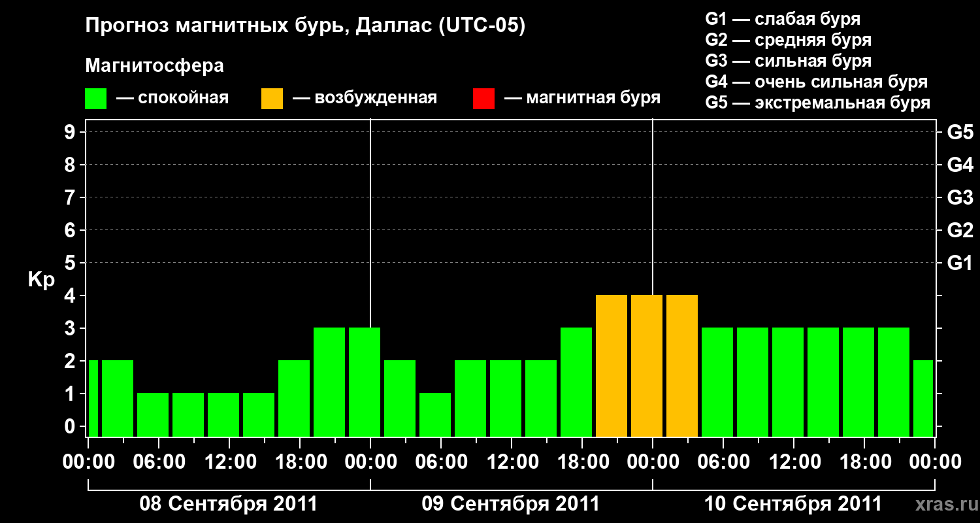Click the 'G2' label on the right axis
The image size is (980, 523).
coord(960,231)
